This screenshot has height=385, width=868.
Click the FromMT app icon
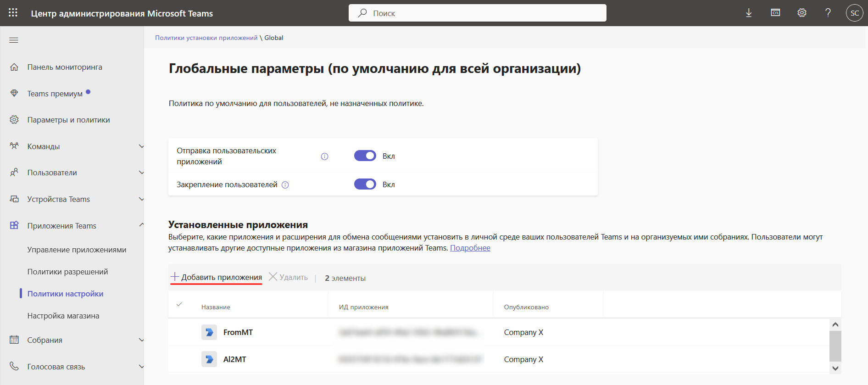click(209, 332)
